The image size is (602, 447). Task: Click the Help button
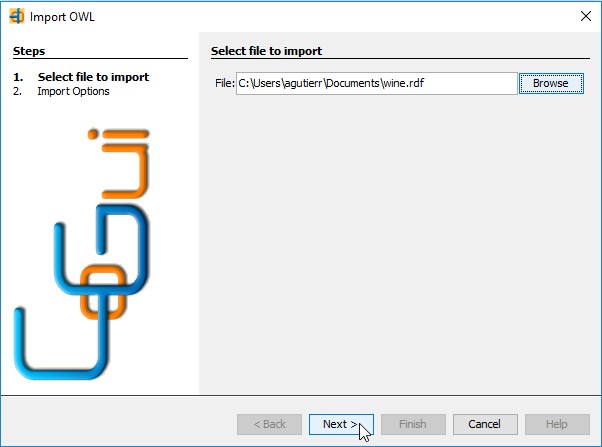point(557,424)
